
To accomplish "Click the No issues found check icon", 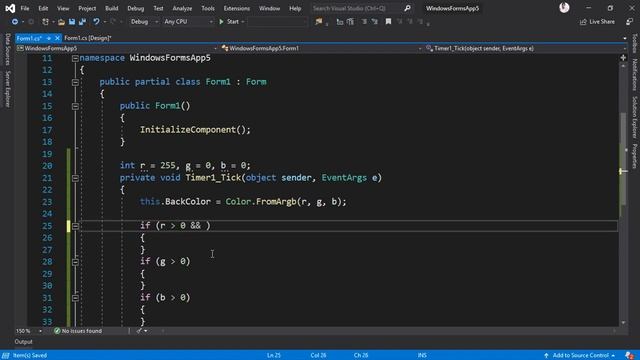I will (57, 331).
